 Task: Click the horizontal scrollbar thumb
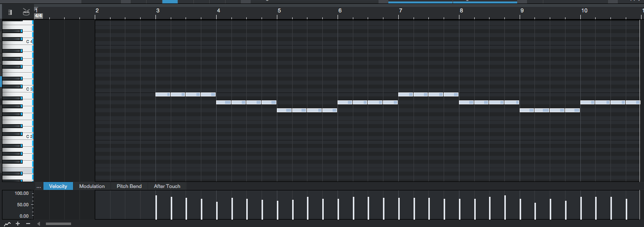(x=58, y=224)
